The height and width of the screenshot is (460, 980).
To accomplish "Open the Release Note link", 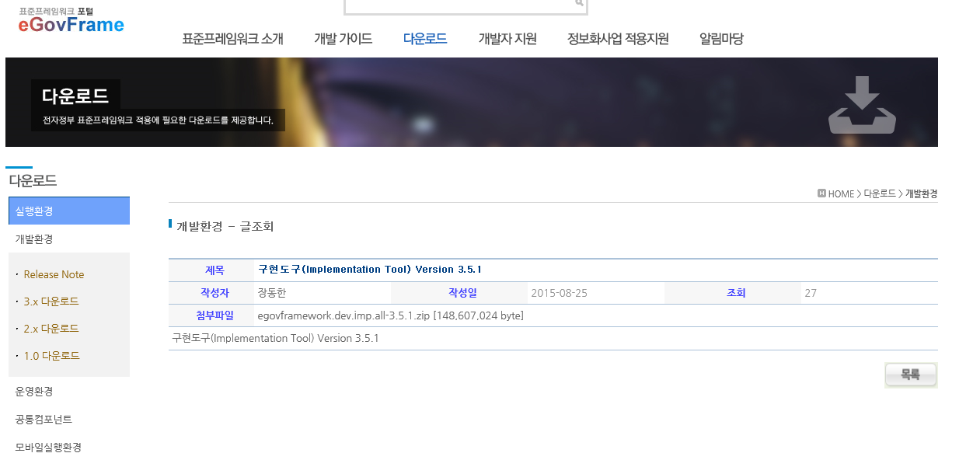I will click(x=54, y=274).
